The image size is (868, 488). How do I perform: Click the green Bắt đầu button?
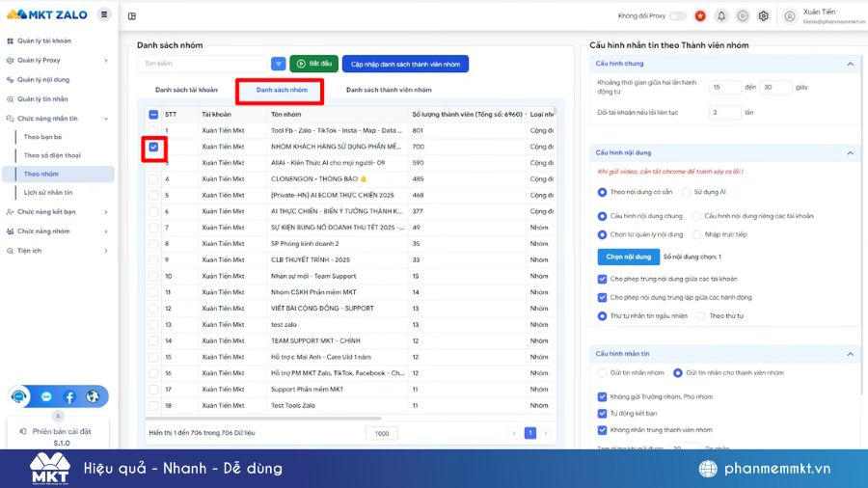click(313, 64)
